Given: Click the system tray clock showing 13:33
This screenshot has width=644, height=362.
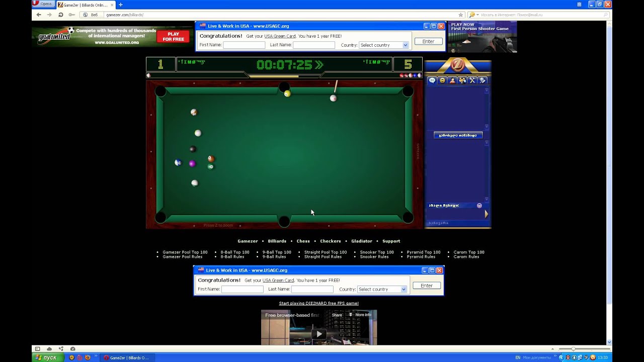Looking at the screenshot, I should [602, 357].
